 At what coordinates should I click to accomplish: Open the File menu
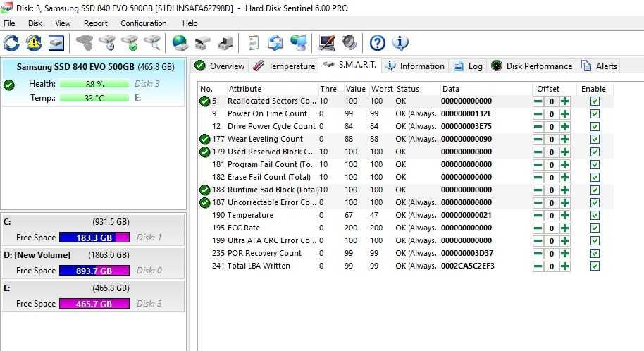(9, 23)
